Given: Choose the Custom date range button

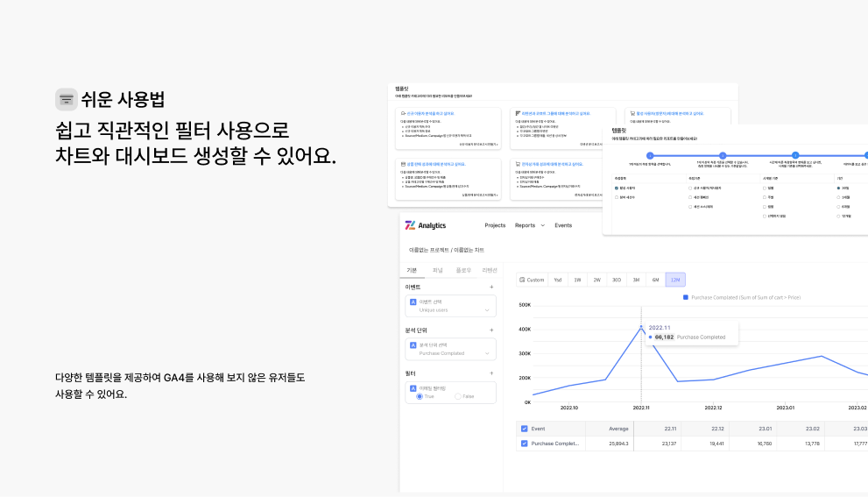Looking at the screenshot, I should tap(532, 280).
